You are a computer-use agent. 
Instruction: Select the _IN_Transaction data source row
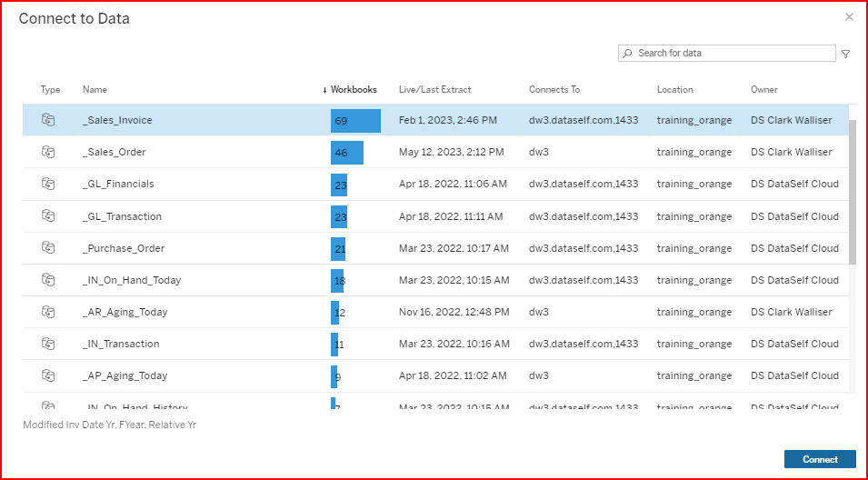[x=120, y=344]
